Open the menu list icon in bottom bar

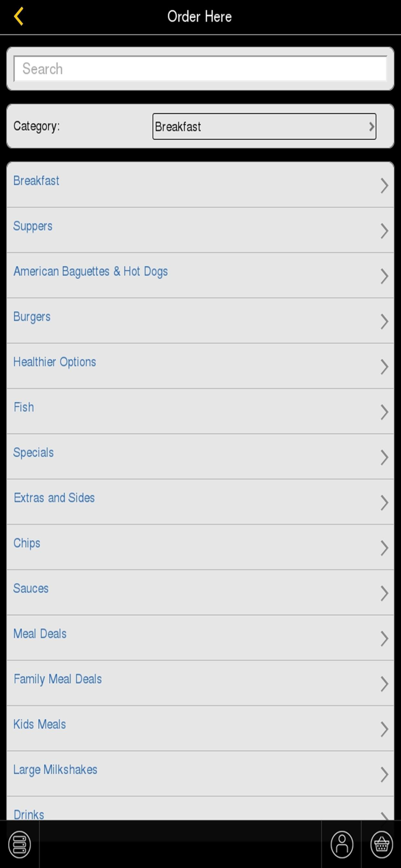(19, 844)
